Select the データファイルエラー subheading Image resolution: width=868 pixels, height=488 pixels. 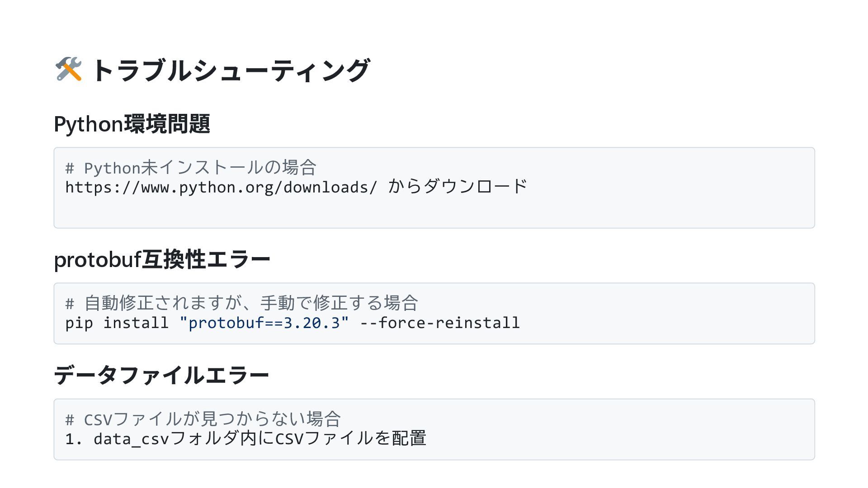pyautogui.click(x=161, y=375)
